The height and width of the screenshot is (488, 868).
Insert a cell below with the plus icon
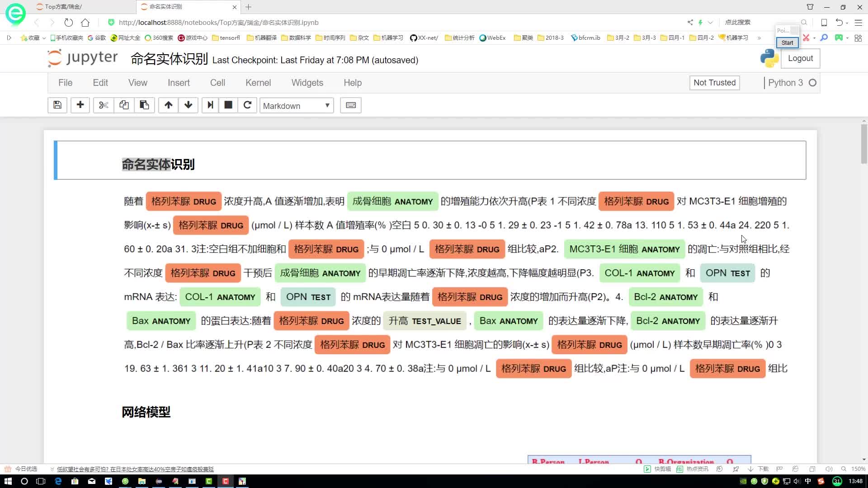click(80, 105)
